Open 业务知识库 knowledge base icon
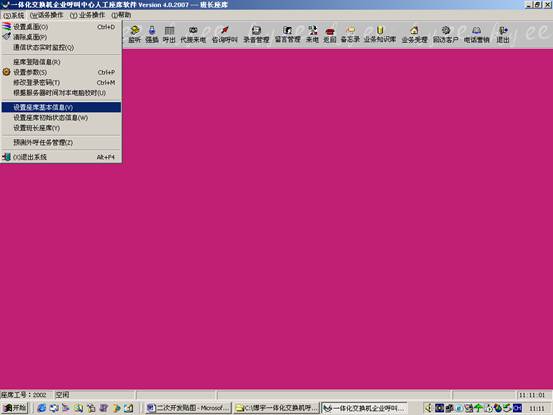The height and width of the screenshot is (415, 553). 380,35
